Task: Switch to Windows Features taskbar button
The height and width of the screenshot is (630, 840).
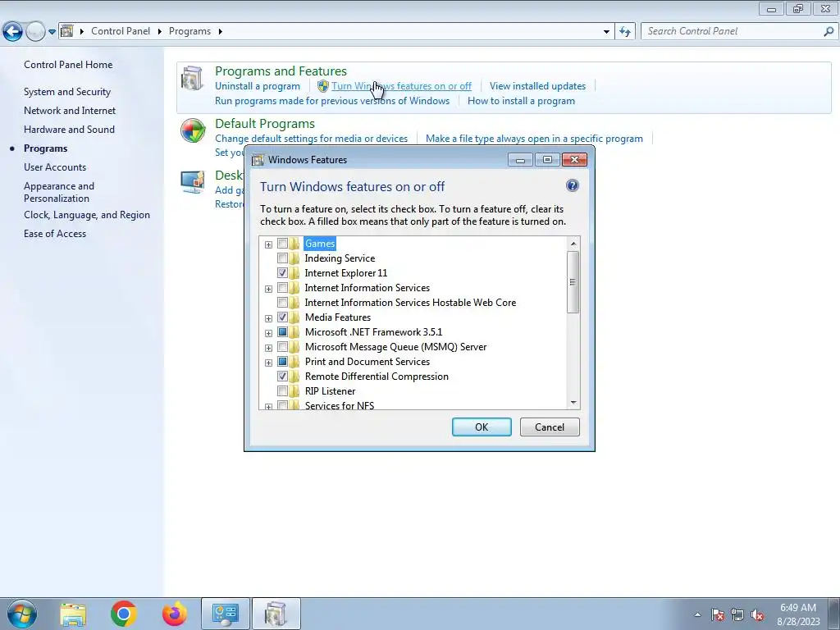Action: (x=276, y=614)
